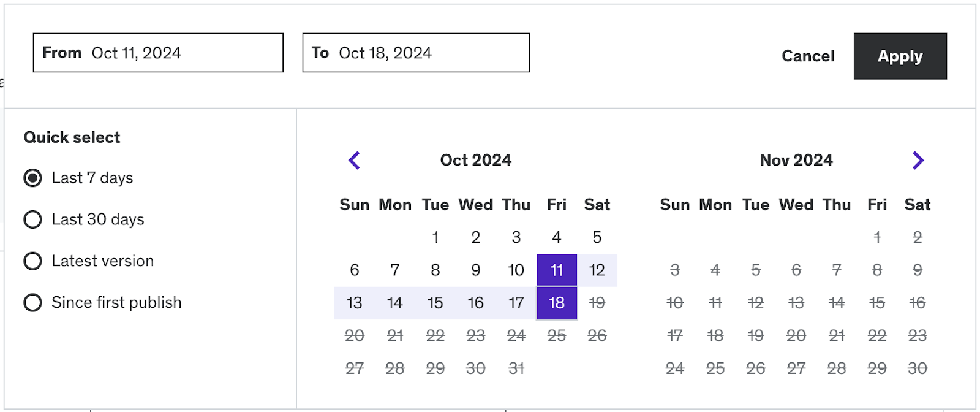Select Last 7 days radio option
Viewport: 980px width, 412px height.
(x=33, y=178)
